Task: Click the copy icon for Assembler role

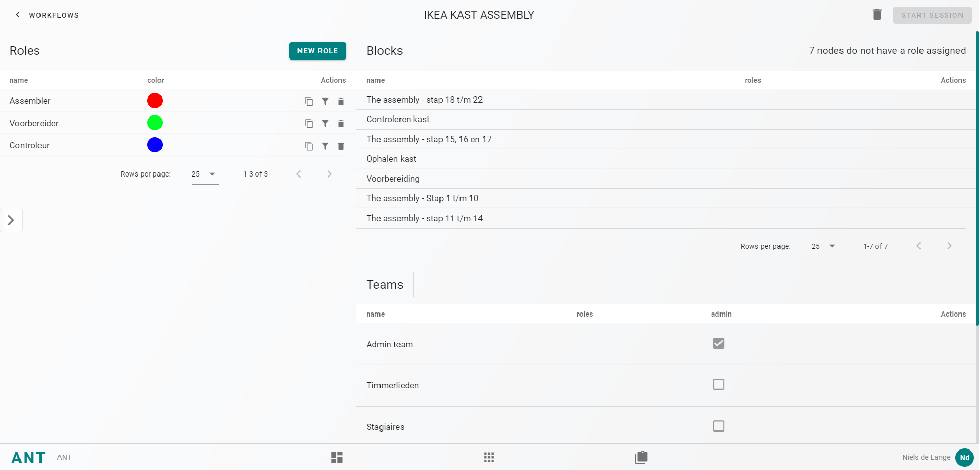Action: pos(309,102)
